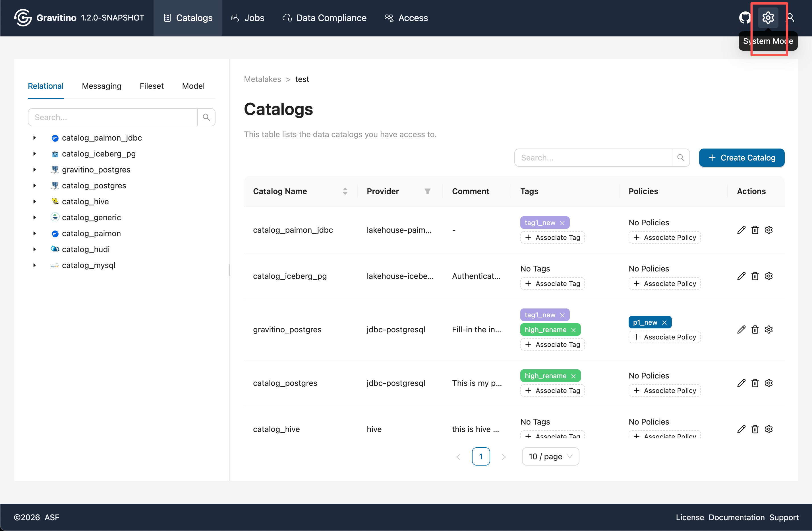The width and height of the screenshot is (812, 531).
Task: Click the Create Catalog button
Action: point(741,158)
